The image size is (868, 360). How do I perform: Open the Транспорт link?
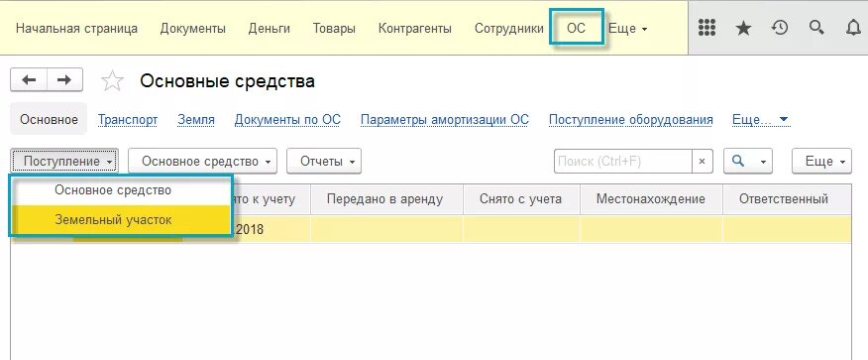128,120
